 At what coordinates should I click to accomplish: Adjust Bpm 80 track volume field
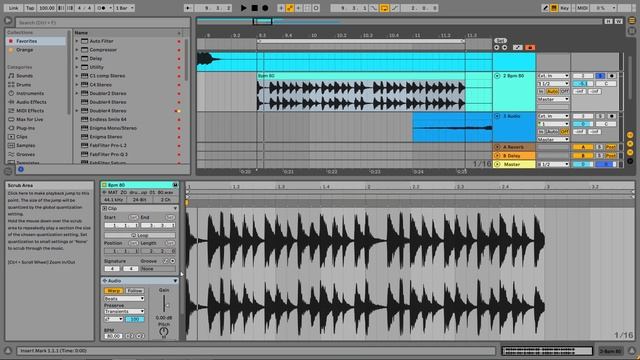click(x=583, y=84)
